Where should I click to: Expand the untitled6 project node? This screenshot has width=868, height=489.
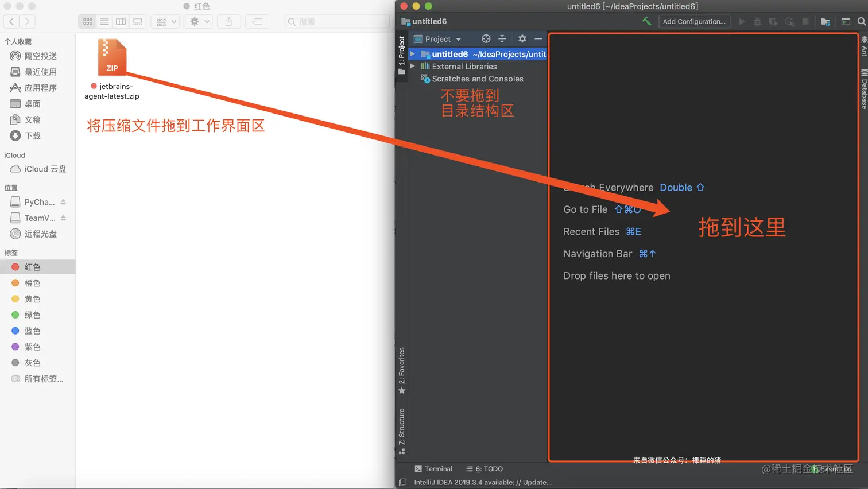(412, 54)
